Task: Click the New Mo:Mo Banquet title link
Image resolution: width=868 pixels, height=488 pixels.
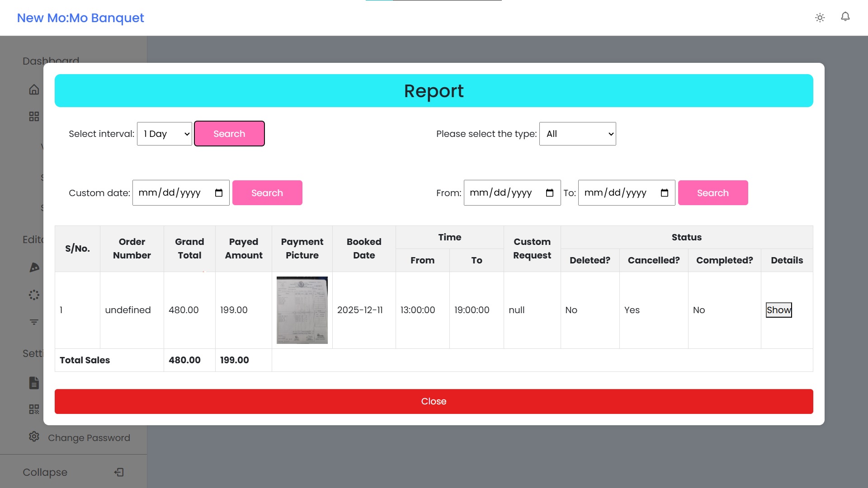Action: click(80, 18)
